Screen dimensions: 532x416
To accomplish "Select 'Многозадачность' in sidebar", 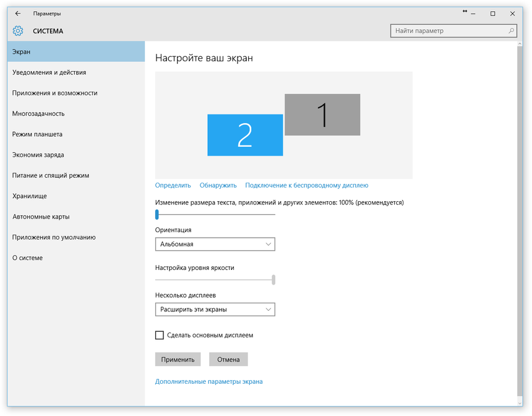I will (38, 113).
